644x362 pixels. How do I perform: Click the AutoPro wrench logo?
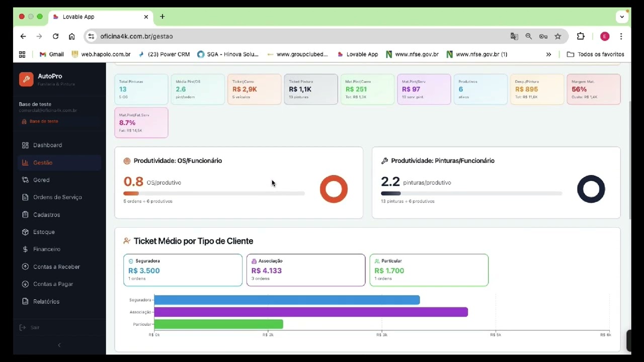(x=26, y=79)
